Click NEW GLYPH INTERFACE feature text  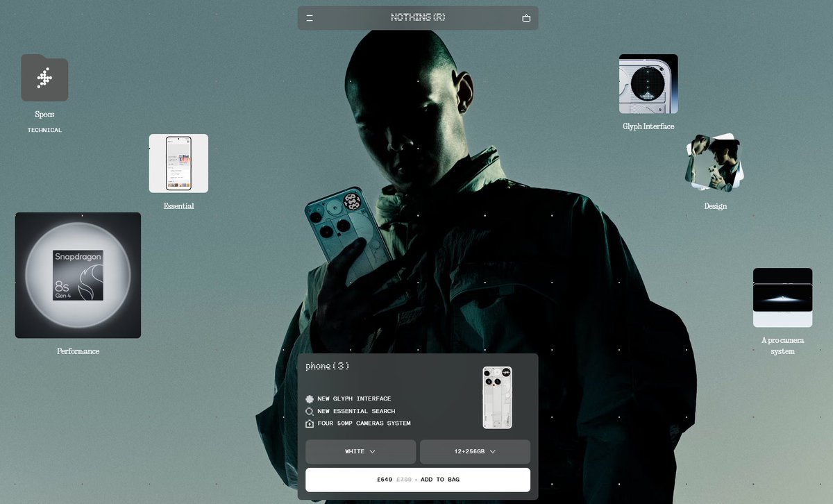354,399
